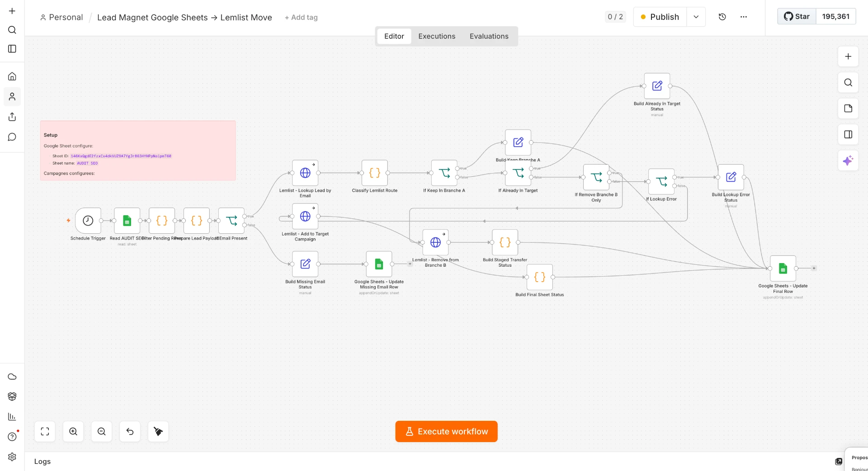868x471 pixels.
Task: Open the Build Missing Email Status node
Action: pyautogui.click(x=305, y=264)
